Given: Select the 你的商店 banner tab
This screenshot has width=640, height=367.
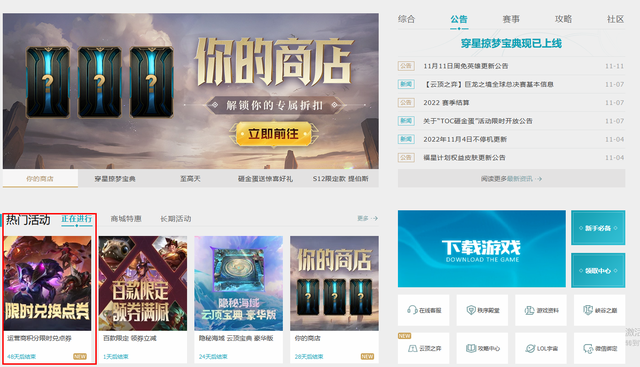Looking at the screenshot, I should [40, 179].
